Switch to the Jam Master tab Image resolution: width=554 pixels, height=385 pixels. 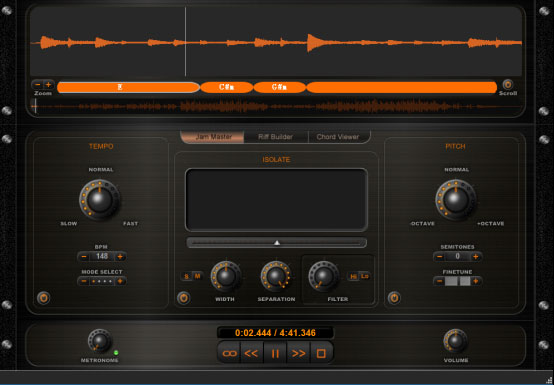(212, 137)
